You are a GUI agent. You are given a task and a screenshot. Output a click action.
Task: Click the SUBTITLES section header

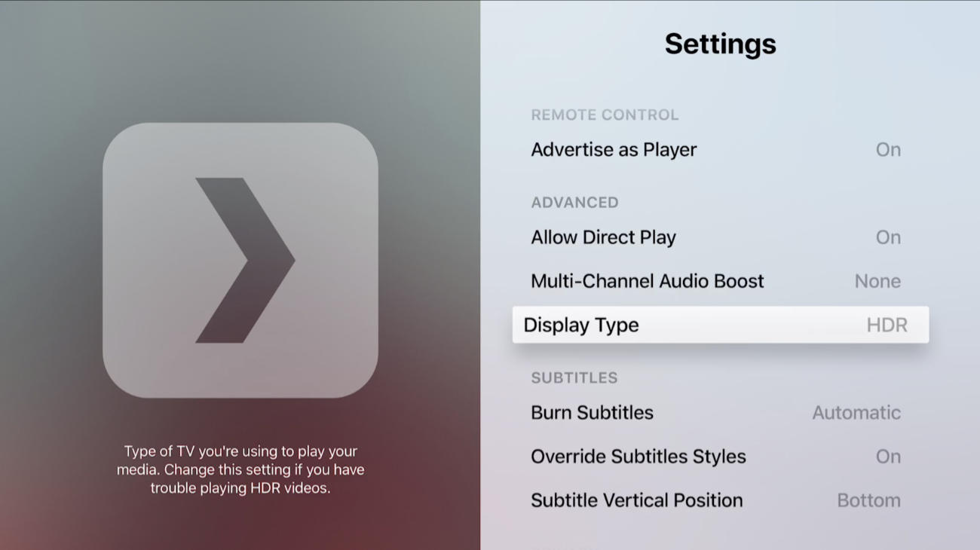pyautogui.click(x=574, y=378)
